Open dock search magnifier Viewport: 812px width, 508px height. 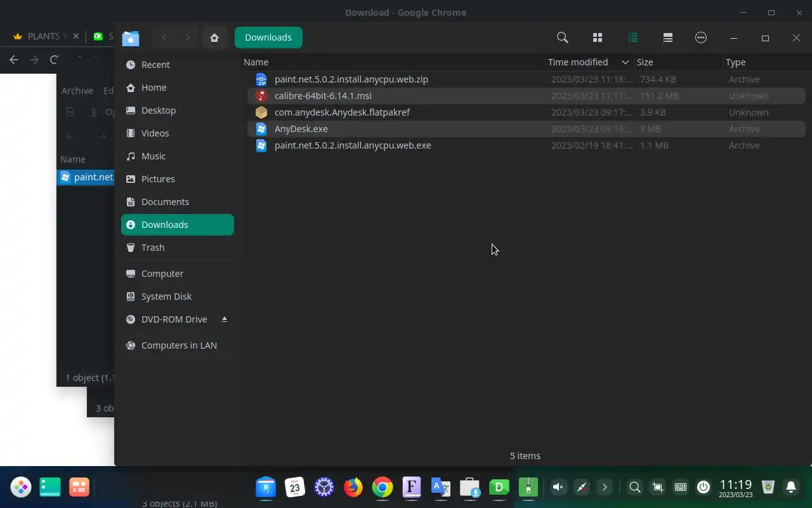tap(634, 487)
